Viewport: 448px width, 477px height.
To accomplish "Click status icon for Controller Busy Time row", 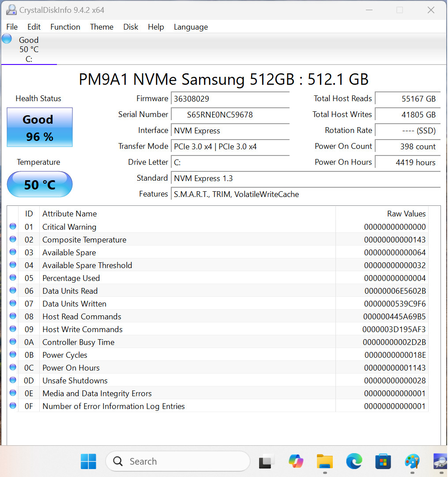I will (13, 341).
